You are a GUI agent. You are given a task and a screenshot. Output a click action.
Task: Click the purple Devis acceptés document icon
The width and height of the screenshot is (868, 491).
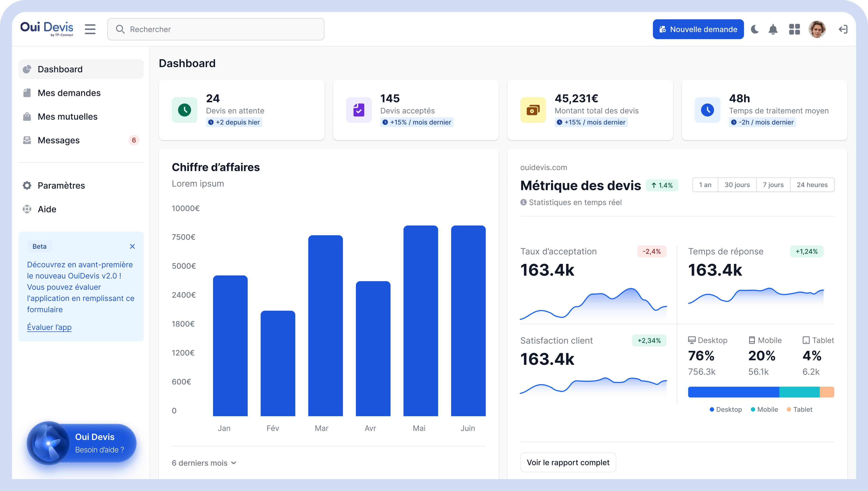[x=359, y=110]
